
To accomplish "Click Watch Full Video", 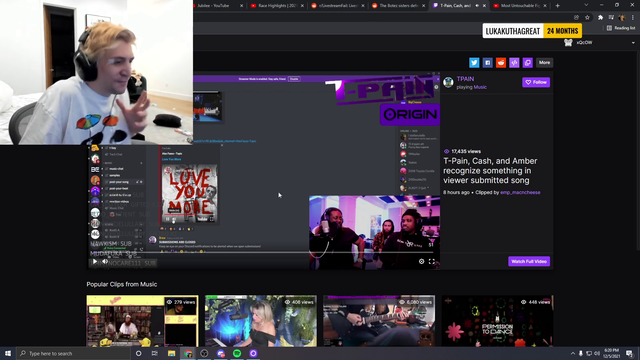I will (529, 261).
